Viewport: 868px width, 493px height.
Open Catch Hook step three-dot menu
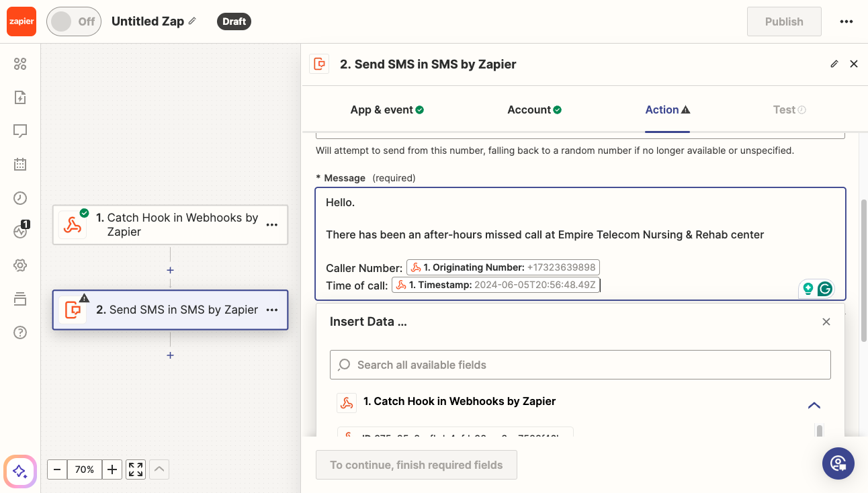272,225
